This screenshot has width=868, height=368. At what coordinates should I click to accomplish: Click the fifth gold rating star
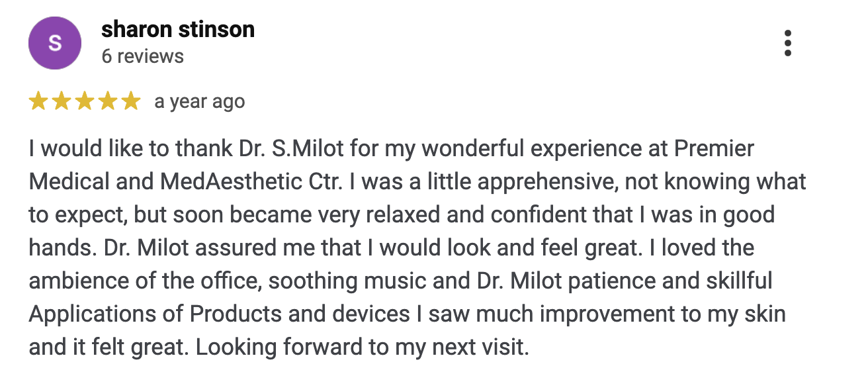pyautogui.click(x=130, y=101)
